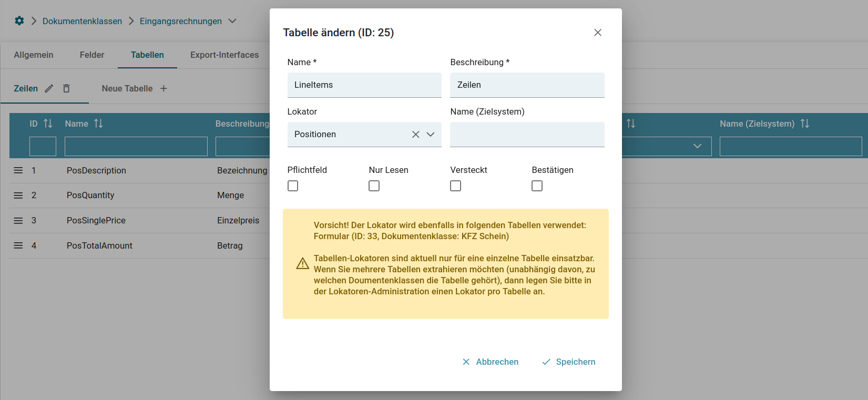Click the Bezeichnung description cell

point(242,170)
